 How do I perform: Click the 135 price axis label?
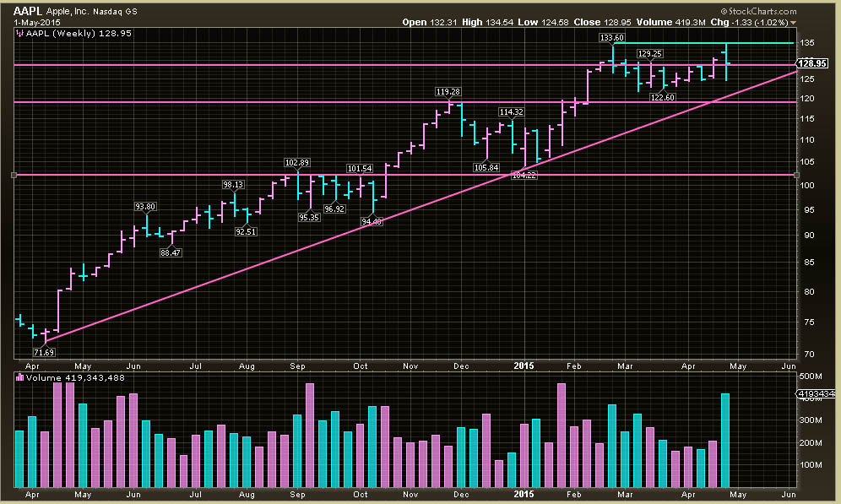click(x=807, y=43)
